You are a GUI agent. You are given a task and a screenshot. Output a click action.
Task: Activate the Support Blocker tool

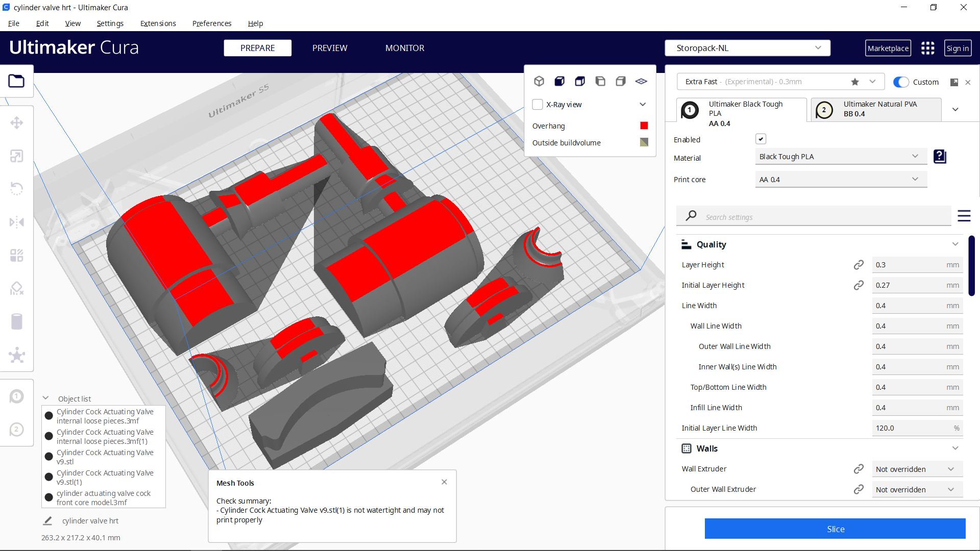coord(17,288)
